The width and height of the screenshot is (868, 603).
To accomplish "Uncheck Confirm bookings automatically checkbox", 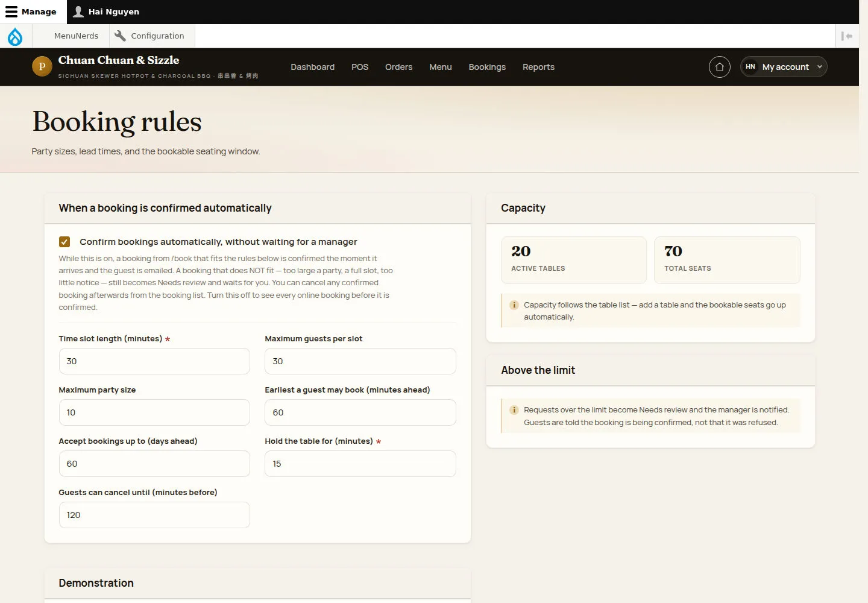I will pos(64,242).
